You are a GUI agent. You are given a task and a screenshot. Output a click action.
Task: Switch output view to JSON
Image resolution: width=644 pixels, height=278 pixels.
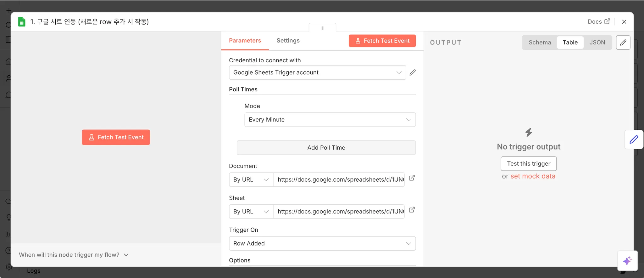(597, 43)
